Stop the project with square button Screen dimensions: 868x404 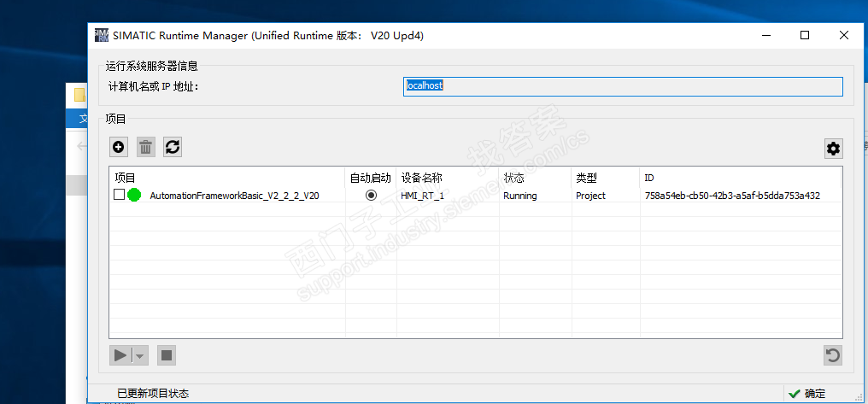(x=166, y=356)
